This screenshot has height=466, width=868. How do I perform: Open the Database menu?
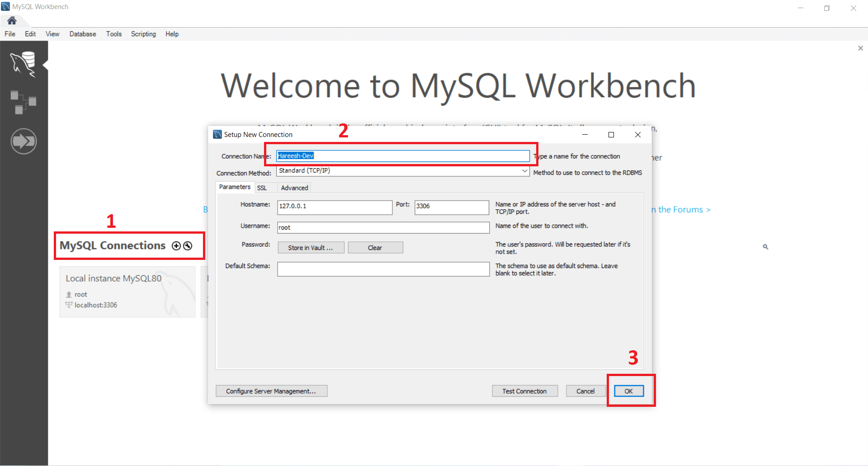click(x=83, y=34)
